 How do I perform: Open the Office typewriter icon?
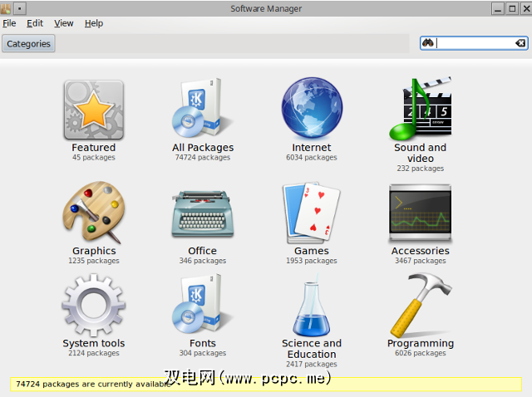[202, 213]
